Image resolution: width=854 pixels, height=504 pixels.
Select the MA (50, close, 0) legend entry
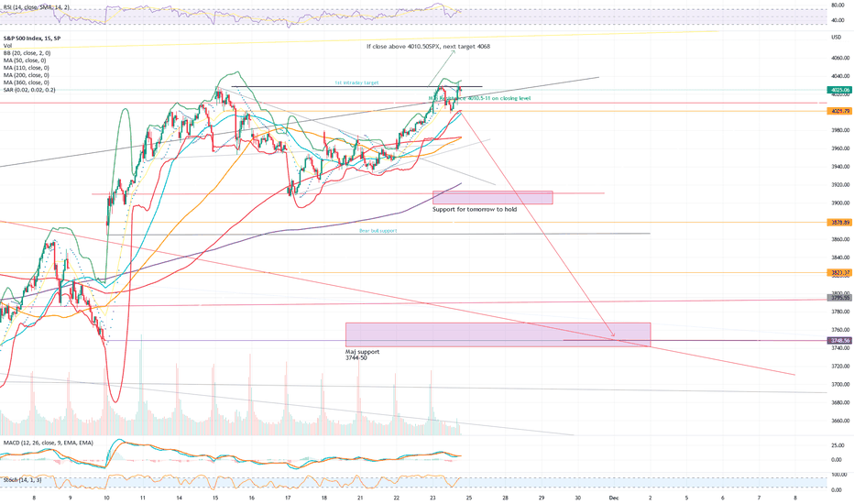coord(25,60)
